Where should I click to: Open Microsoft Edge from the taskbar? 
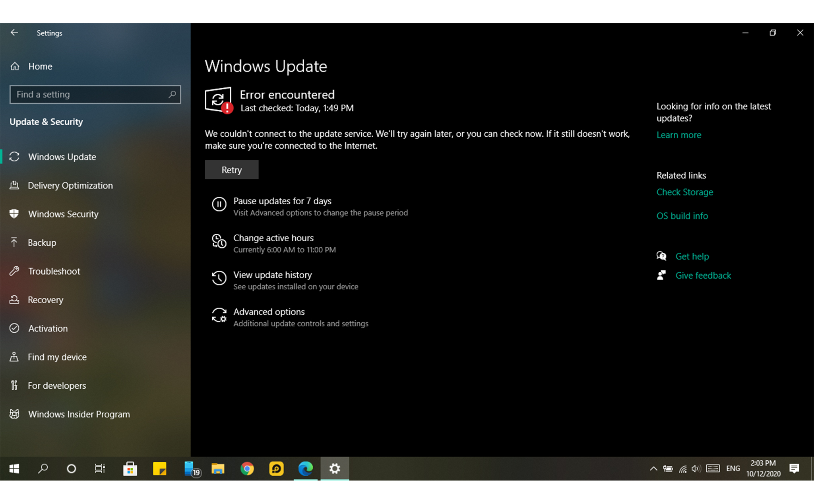(x=305, y=469)
